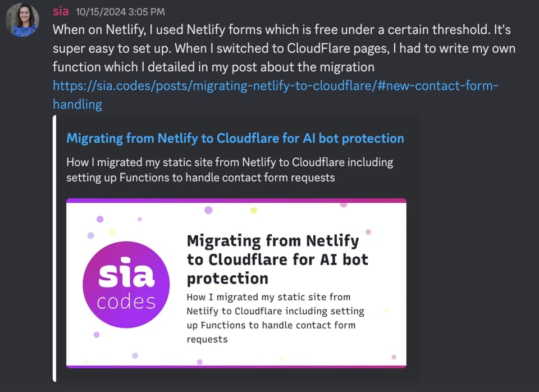Click the large purple dot atop preview image
Viewport: 539px width, 392px height.
[208, 210]
